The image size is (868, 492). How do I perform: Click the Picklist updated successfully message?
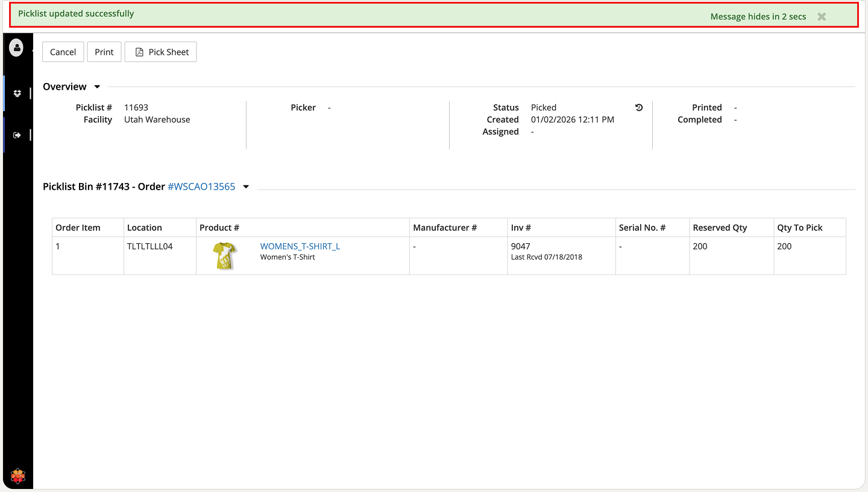tap(76, 14)
